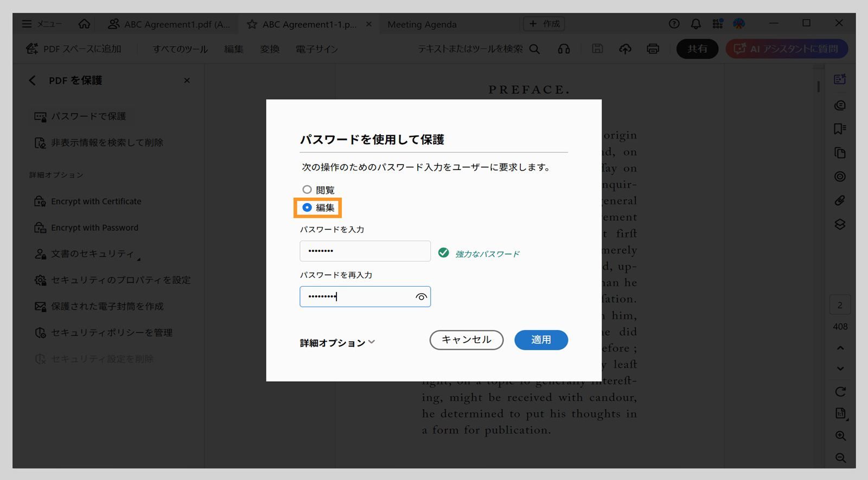Click the eye view-settings icon in right rail
This screenshot has height=480, width=868.
coord(840,176)
